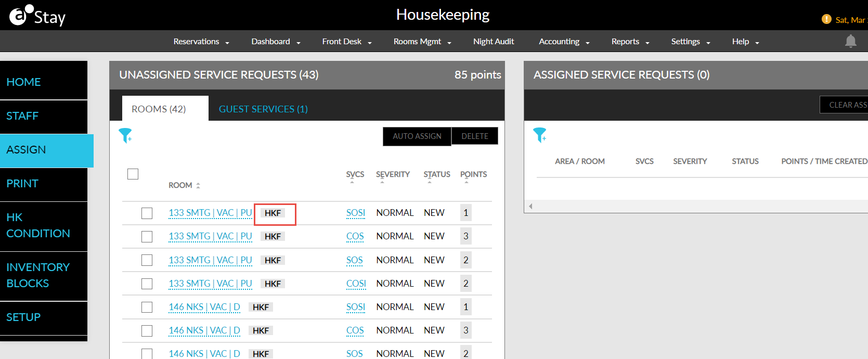Open PRINT in the sidebar

point(44,184)
